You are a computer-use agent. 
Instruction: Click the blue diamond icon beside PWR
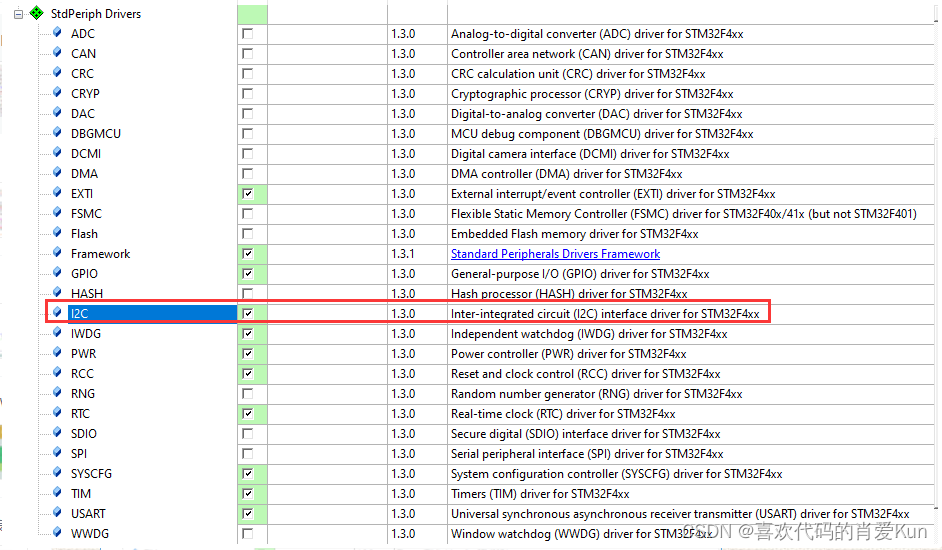(x=57, y=352)
